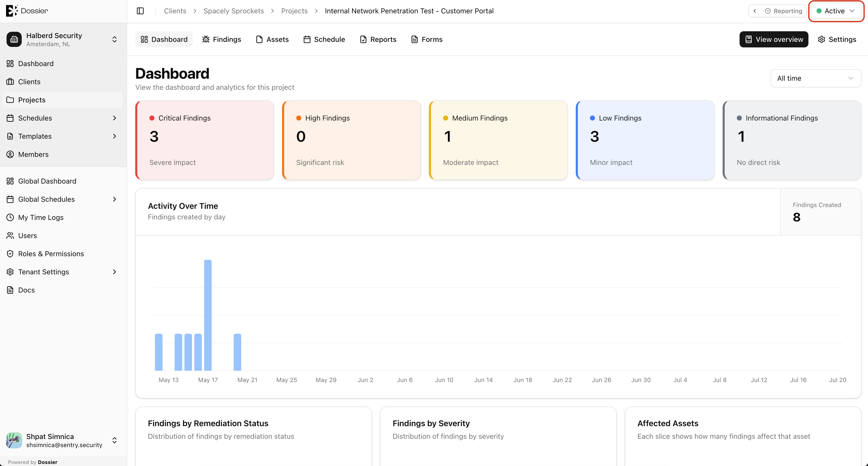Click the Reporting stage button

click(x=783, y=11)
